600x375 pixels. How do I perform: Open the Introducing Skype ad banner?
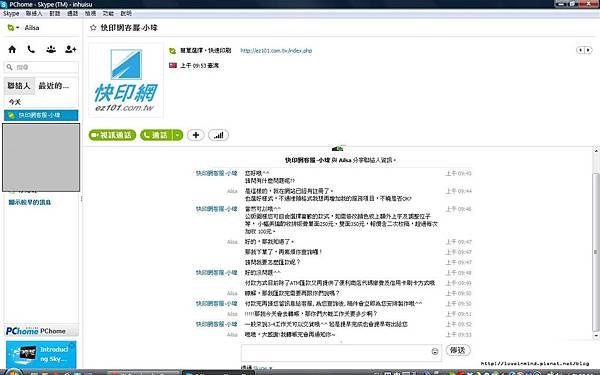click(41, 354)
